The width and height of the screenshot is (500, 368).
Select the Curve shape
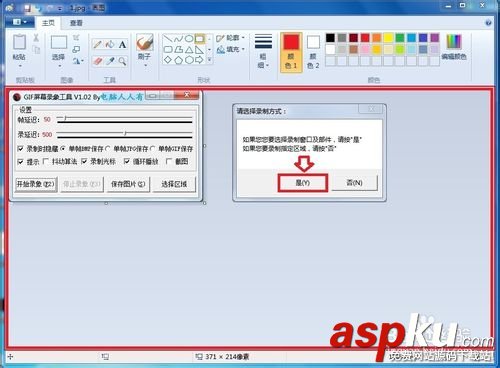[179, 39]
